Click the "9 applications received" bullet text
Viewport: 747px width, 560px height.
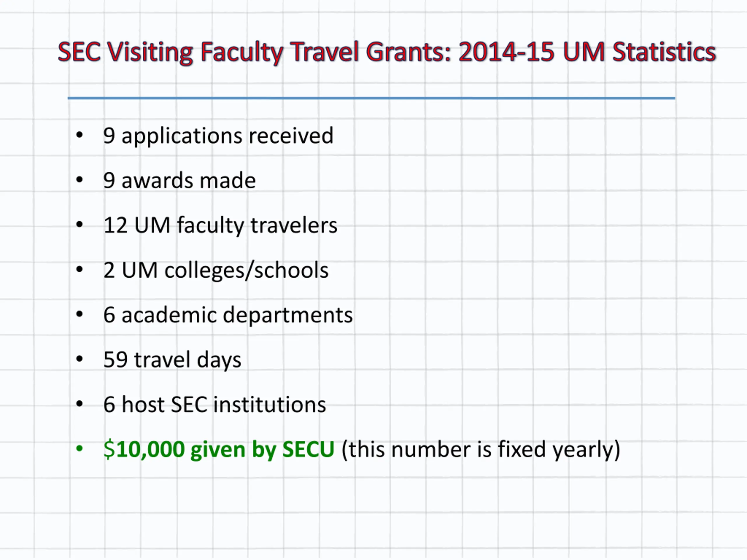[218, 136]
